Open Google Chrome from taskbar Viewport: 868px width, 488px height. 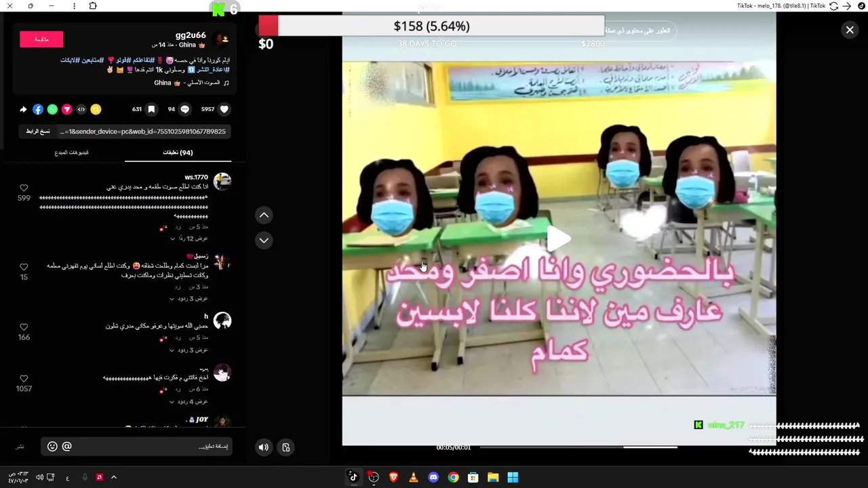pos(453,477)
